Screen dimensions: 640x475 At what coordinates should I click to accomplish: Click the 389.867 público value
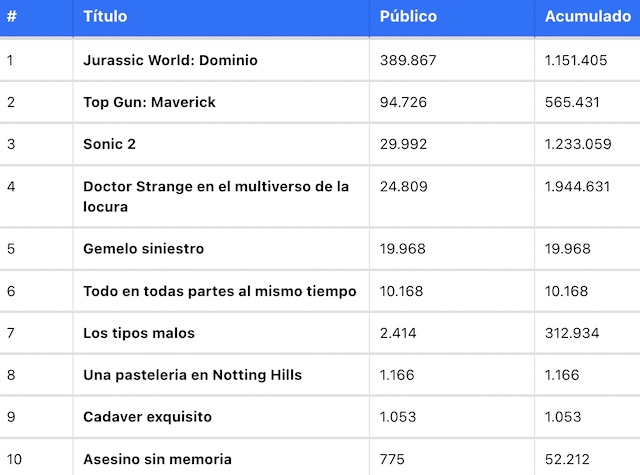pyautogui.click(x=408, y=60)
